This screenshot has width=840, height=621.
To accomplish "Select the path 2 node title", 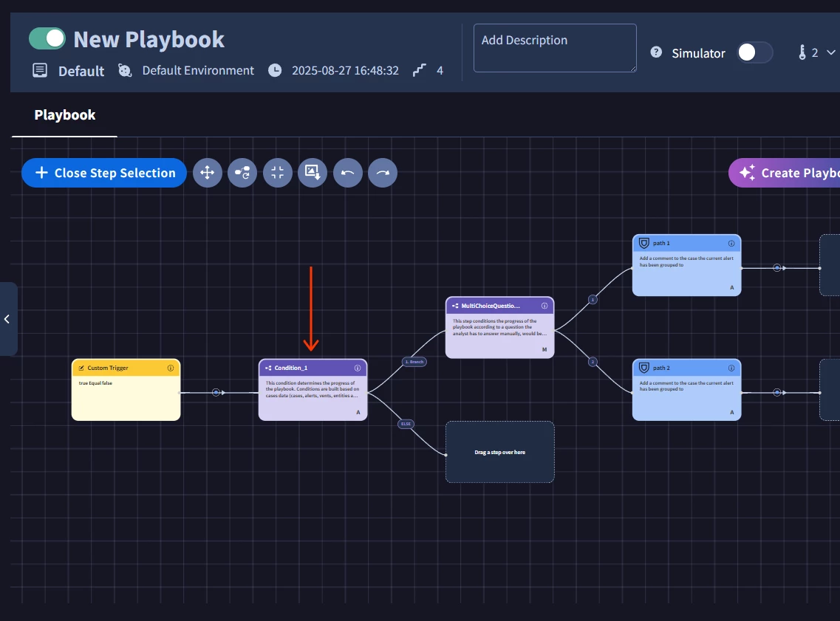I will click(x=661, y=368).
